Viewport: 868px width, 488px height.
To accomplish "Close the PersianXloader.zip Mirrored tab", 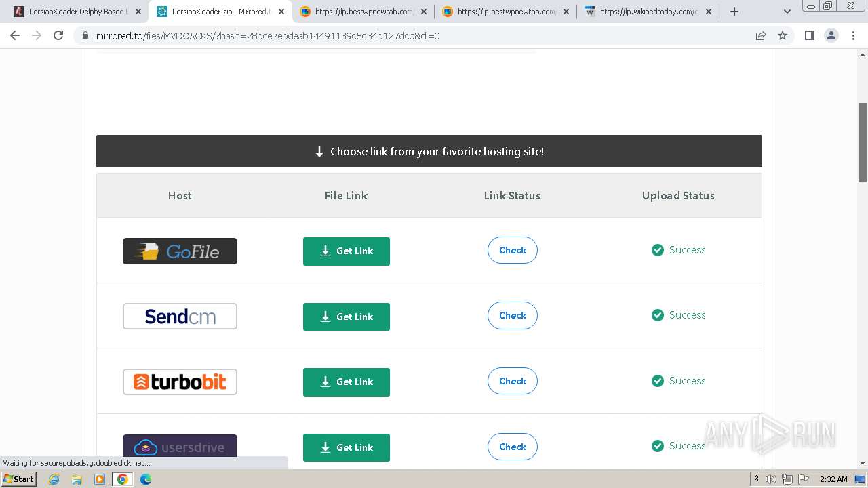I will 281,12.
